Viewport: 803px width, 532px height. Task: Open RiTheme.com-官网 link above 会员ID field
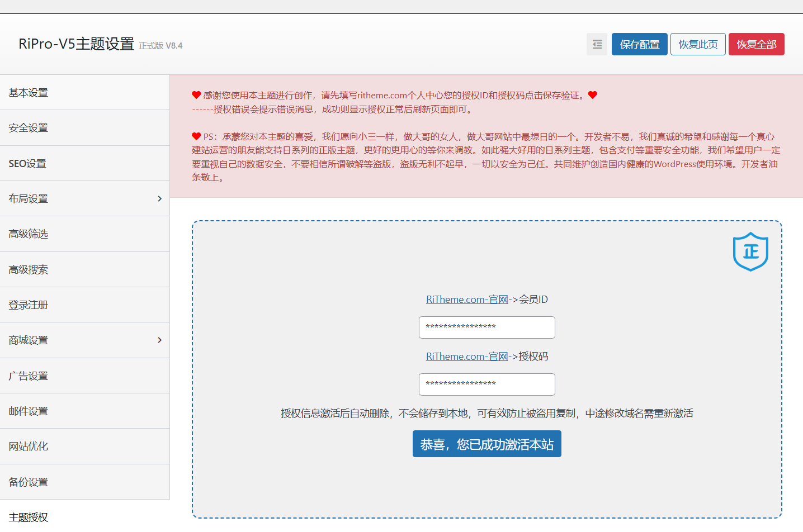(467, 300)
